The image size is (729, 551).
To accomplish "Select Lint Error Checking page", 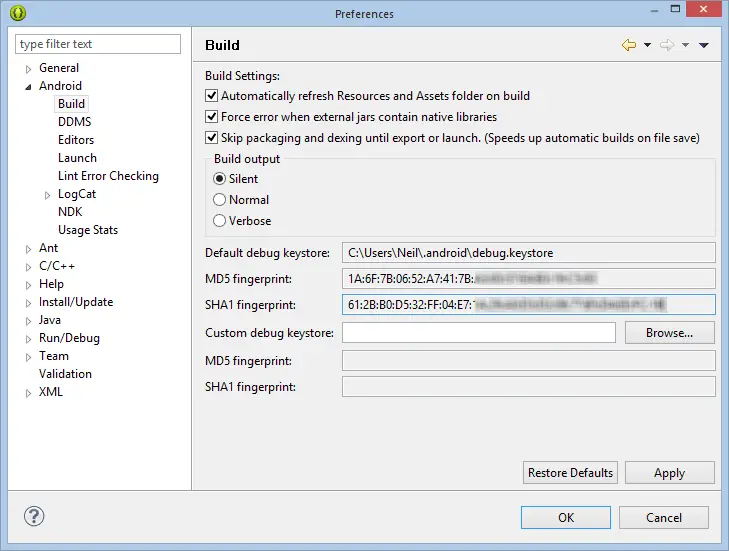I will 108,176.
